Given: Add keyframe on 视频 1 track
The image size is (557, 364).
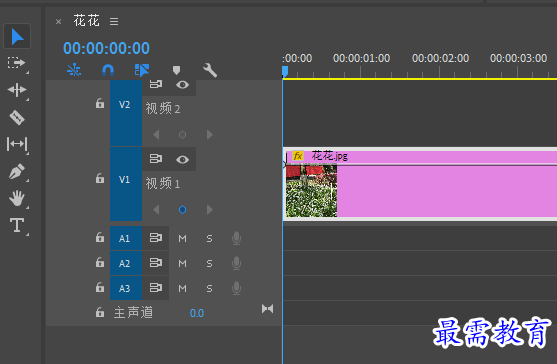Looking at the screenshot, I should tap(182, 210).
